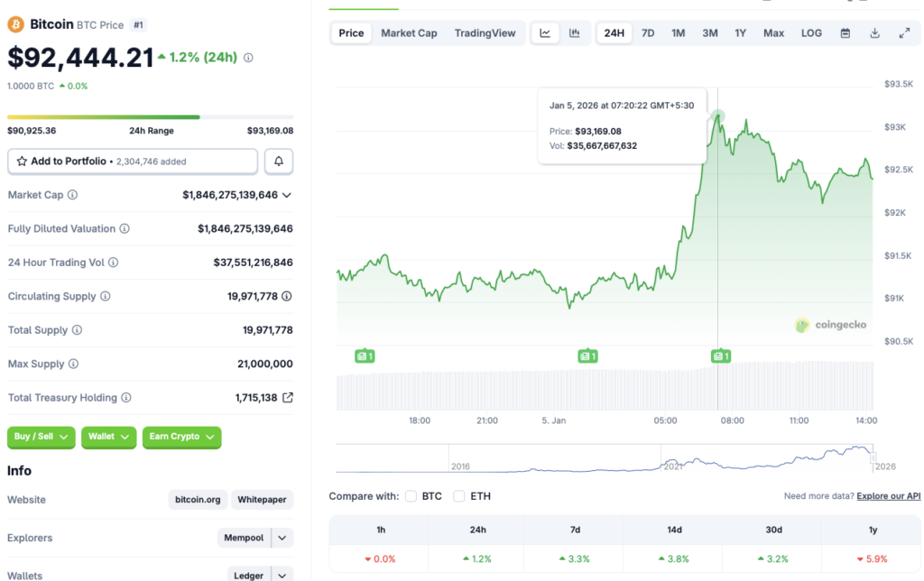This screenshot has height=581, width=924.
Task: Expand chart to fullscreen with arrows icon
Action: pos(904,32)
